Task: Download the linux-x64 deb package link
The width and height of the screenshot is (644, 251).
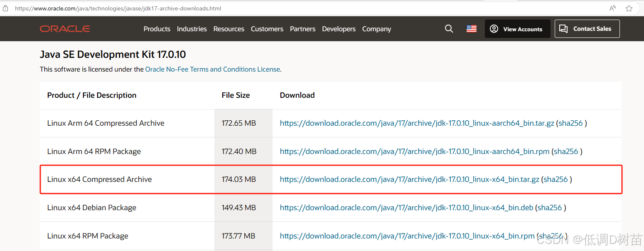Action: (x=407, y=208)
